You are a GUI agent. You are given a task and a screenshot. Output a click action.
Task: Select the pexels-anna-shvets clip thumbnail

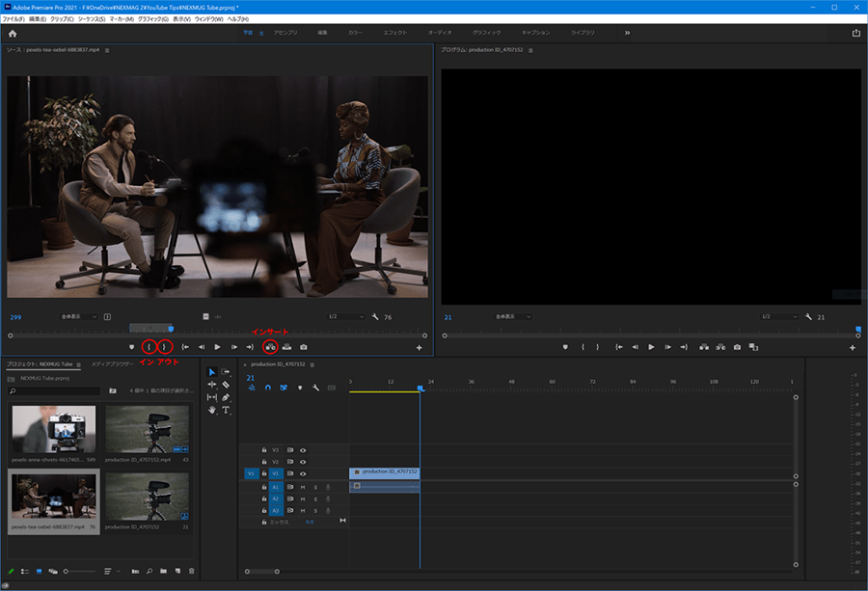pos(53,428)
